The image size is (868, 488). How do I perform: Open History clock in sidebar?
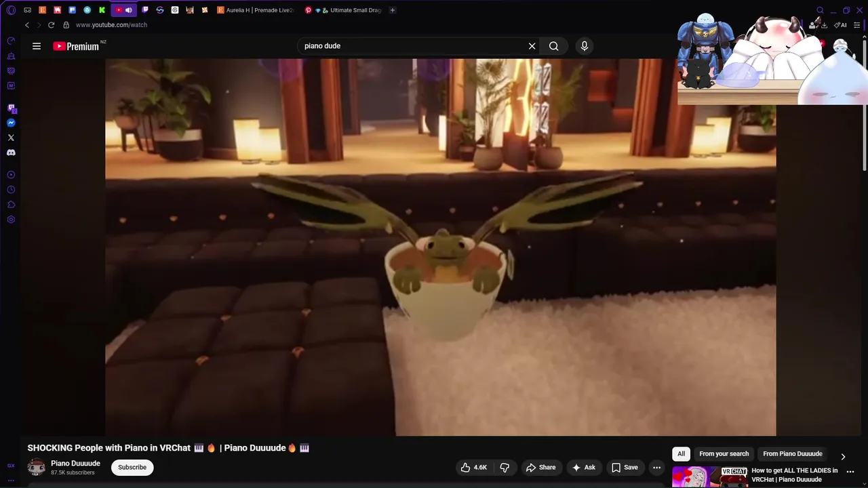click(11, 190)
